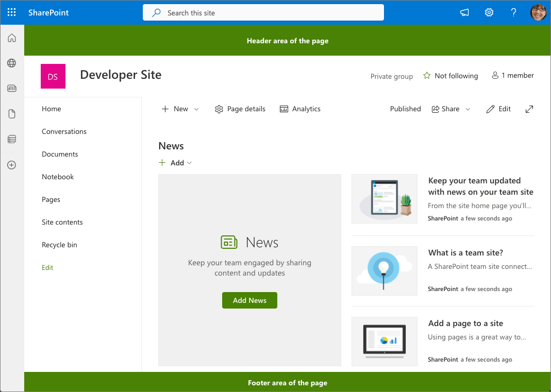Open Recycle bin in the navigation

[x=59, y=245]
